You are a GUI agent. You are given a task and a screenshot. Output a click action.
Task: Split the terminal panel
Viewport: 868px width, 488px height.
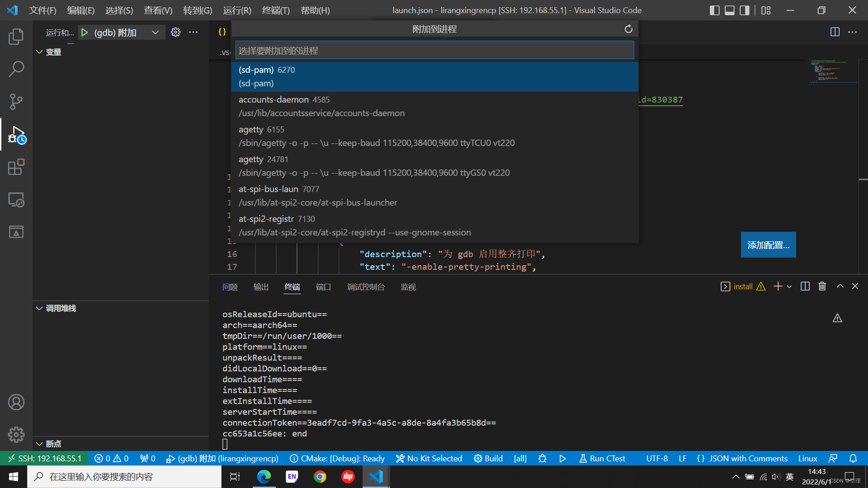pyautogui.click(x=805, y=286)
